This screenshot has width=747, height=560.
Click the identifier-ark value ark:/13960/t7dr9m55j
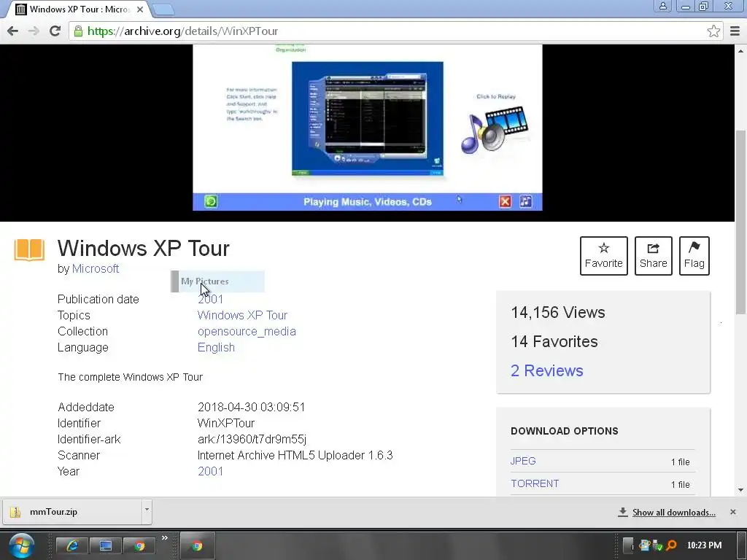252,439
